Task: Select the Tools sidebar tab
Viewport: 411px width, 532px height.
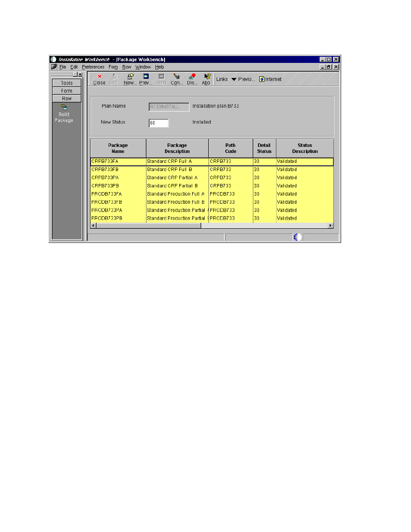Action: tap(67, 83)
